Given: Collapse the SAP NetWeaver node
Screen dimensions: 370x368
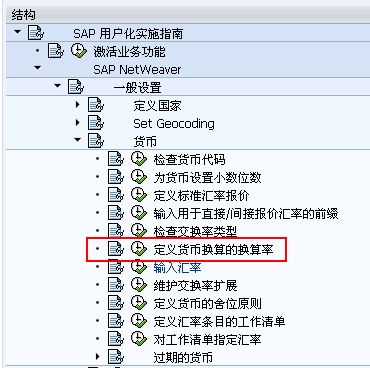Looking at the screenshot, I should [37, 68].
